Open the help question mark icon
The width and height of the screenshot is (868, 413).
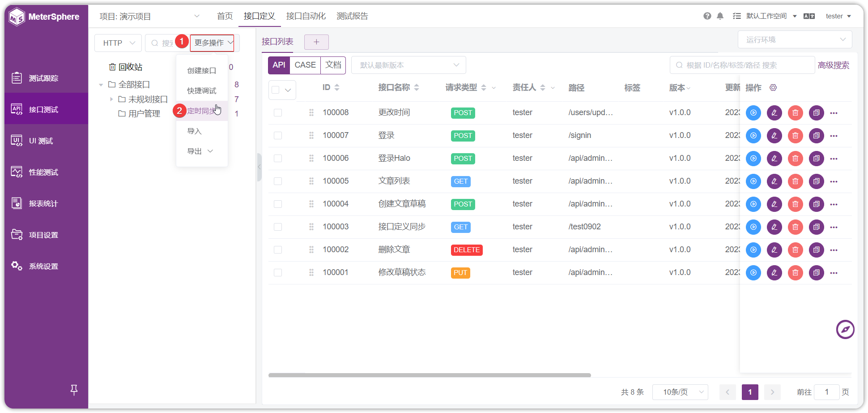coord(707,16)
